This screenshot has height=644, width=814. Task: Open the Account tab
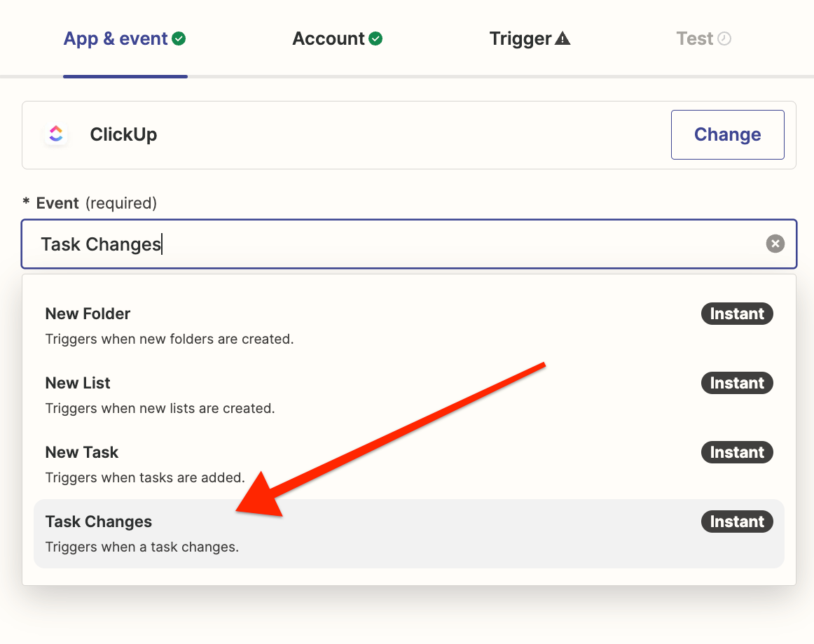coord(329,39)
